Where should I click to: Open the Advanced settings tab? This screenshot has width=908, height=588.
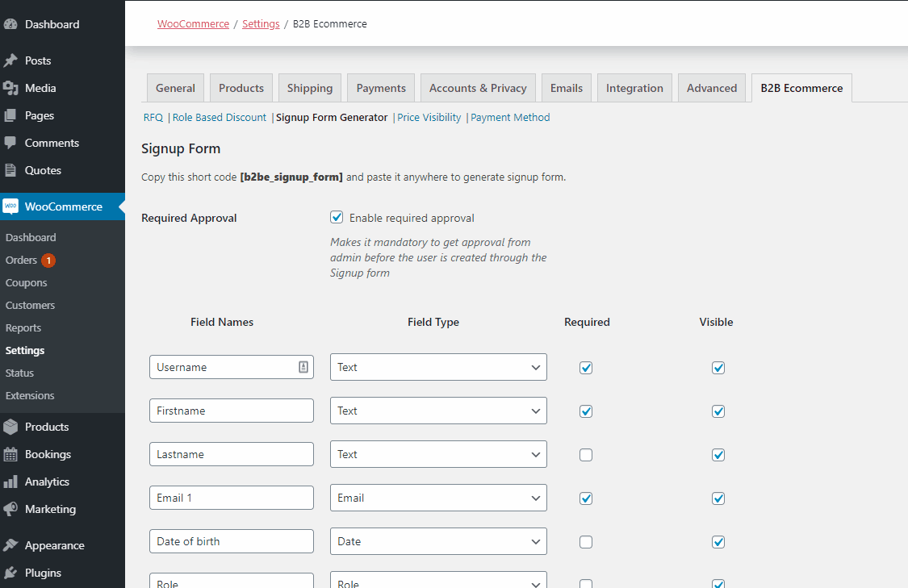pos(712,88)
